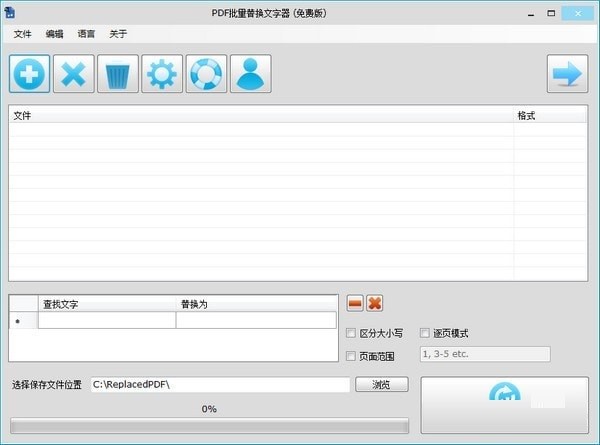Click the page range input field
This screenshot has width=600, height=445.
pyautogui.click(x=485, y=354)
